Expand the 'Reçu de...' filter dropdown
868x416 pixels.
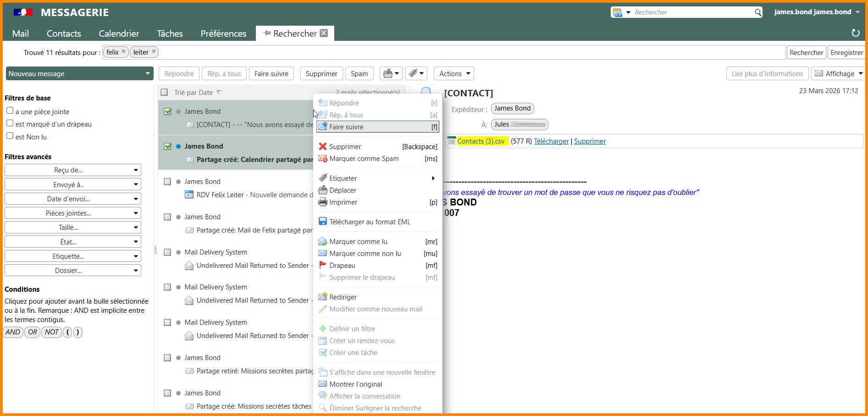pyautogui.click(x=73, y=170)
